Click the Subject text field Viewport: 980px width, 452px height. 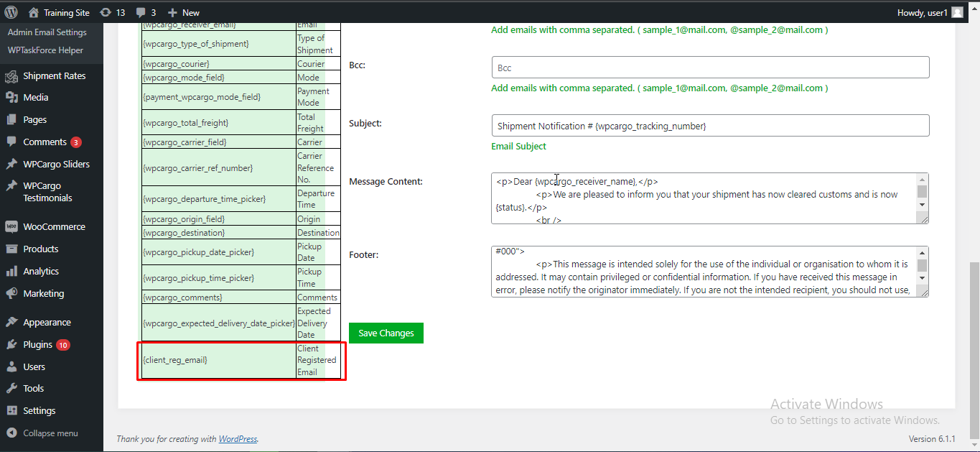pos(710,126)
